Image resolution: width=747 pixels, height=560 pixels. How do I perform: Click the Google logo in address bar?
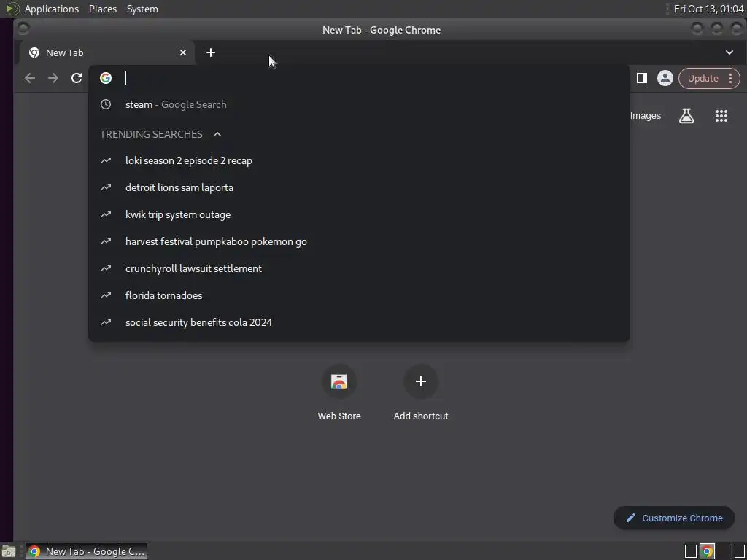(x=106, y=78)
